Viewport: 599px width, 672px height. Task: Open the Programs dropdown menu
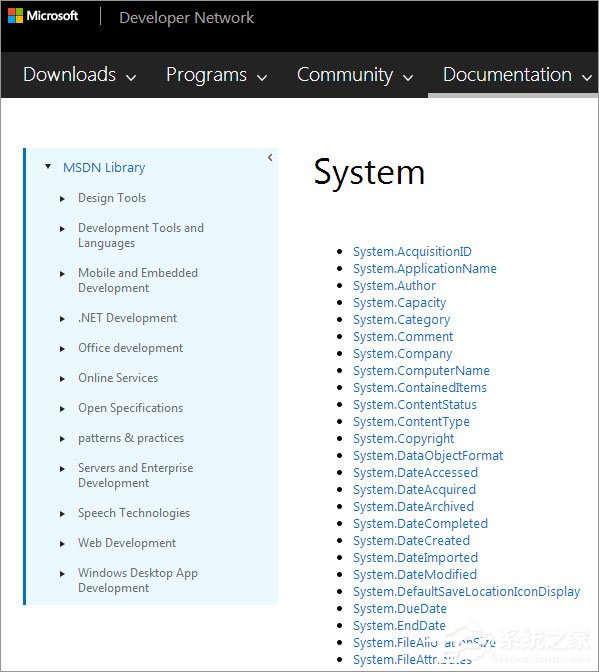pyautogui.click(x=216, y=75)
